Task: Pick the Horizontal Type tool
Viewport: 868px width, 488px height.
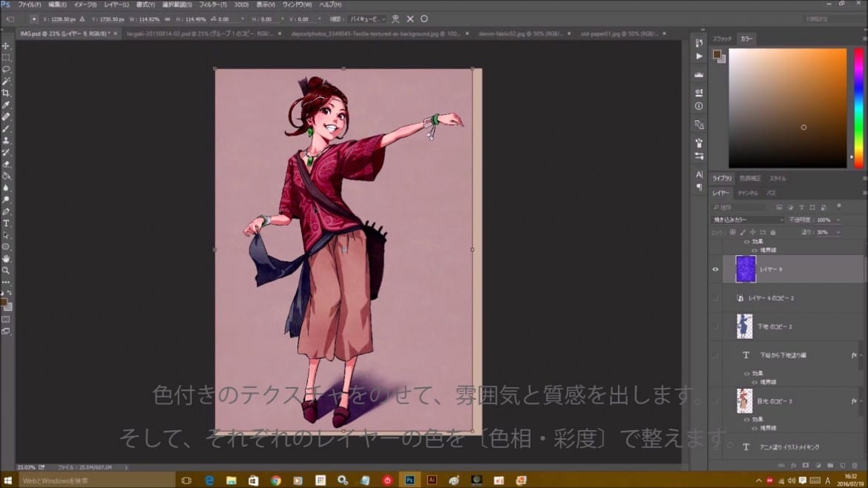Action: pos(6,222)
